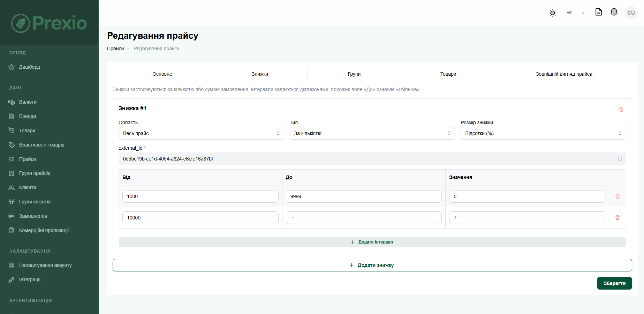Expand the Область dropdown showing Весь прайс
This screenshot has width=644, height=314.
[201, 133]
